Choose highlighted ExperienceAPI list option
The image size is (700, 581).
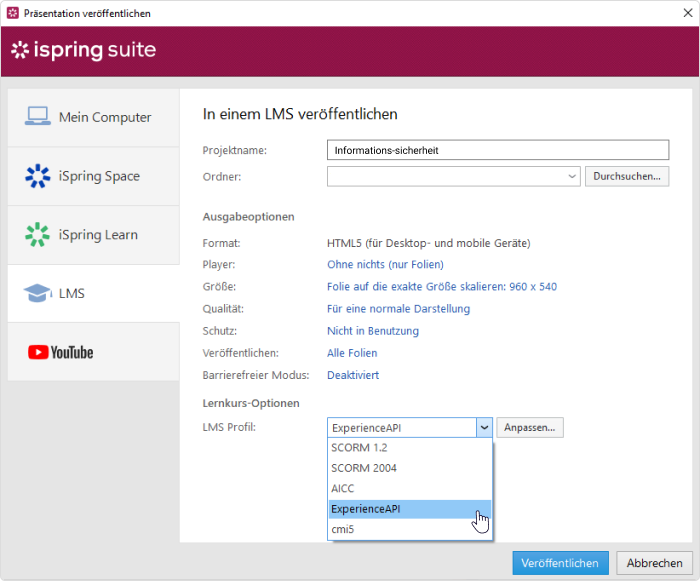coord(410,509)
